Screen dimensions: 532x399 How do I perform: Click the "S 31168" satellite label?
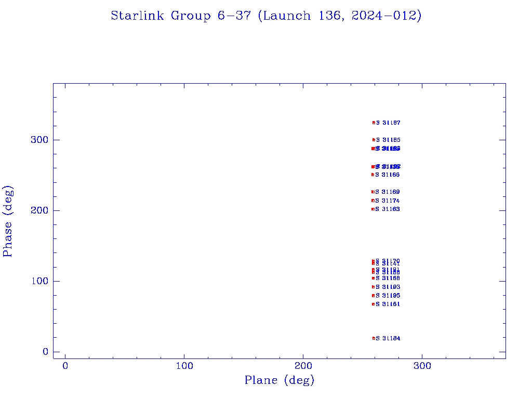point(388,278)
